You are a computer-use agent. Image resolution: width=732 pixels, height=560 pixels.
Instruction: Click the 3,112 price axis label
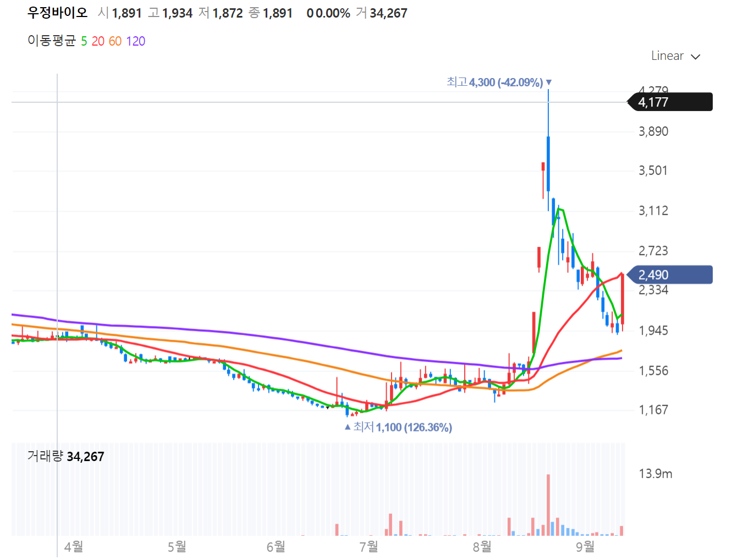[x=653, y=210]
